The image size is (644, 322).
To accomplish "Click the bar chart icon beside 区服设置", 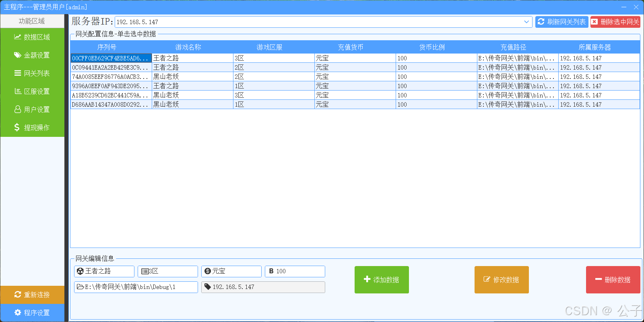I will [18, 91].
